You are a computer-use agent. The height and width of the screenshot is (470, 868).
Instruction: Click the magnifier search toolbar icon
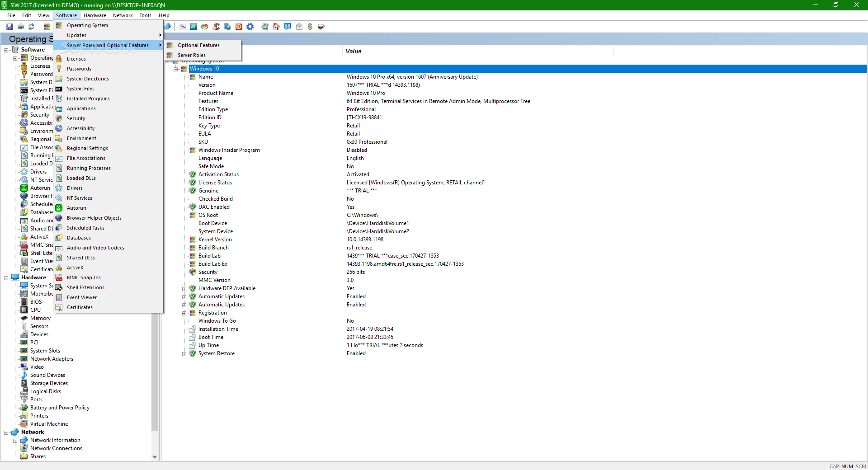point(182,27)
